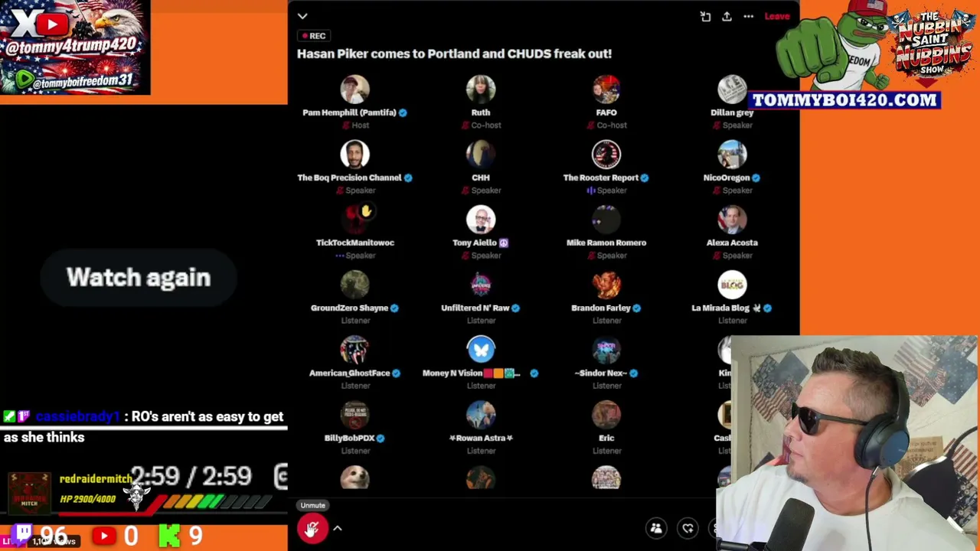Open the guests list people icon
The image size is (980, 551).
point(656,528)
